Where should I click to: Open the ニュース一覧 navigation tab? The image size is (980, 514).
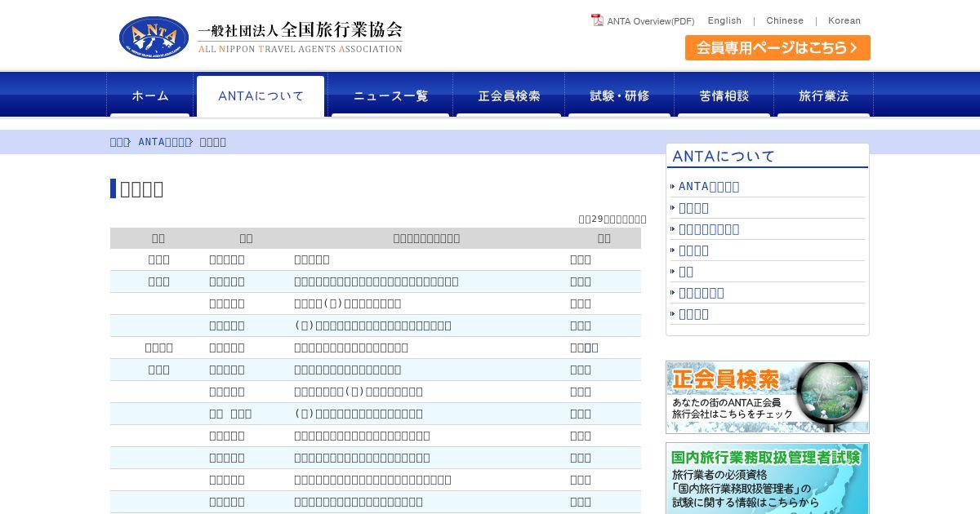pos(390,95)
